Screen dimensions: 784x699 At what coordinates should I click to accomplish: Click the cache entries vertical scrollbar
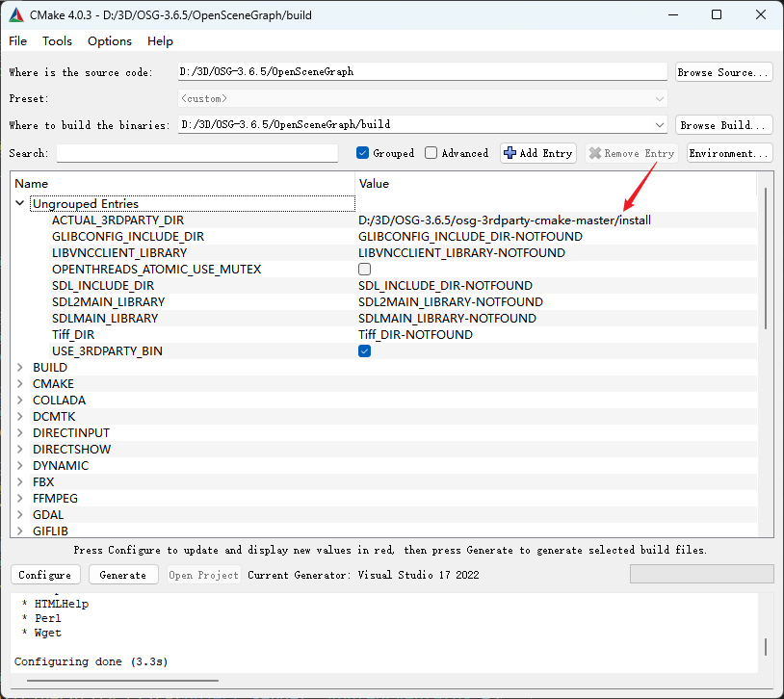pyautogui.click(x=766, y=258)
